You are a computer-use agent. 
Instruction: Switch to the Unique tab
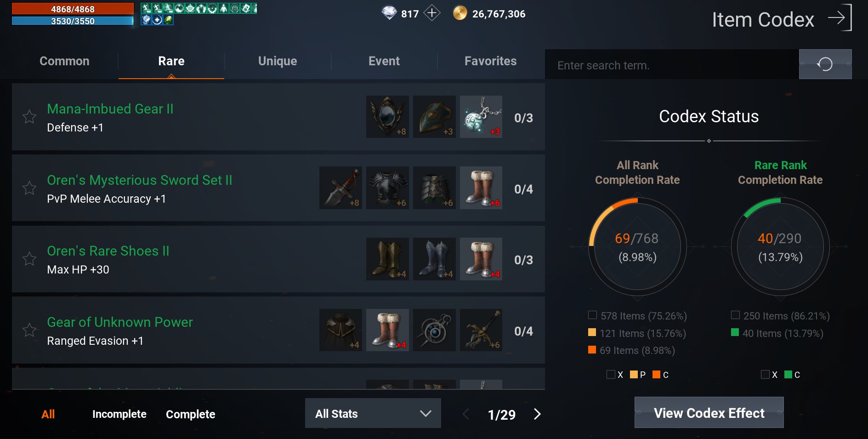278,61
